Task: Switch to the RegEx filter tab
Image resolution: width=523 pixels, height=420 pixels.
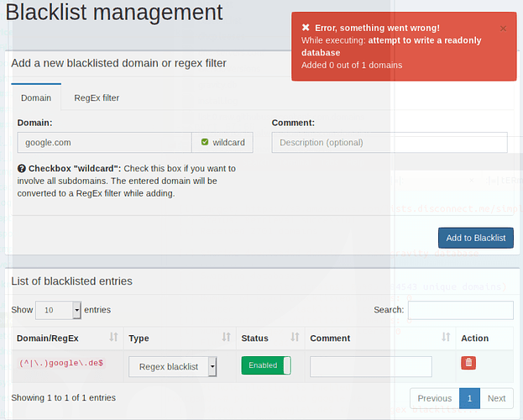Action: point(97,97)
